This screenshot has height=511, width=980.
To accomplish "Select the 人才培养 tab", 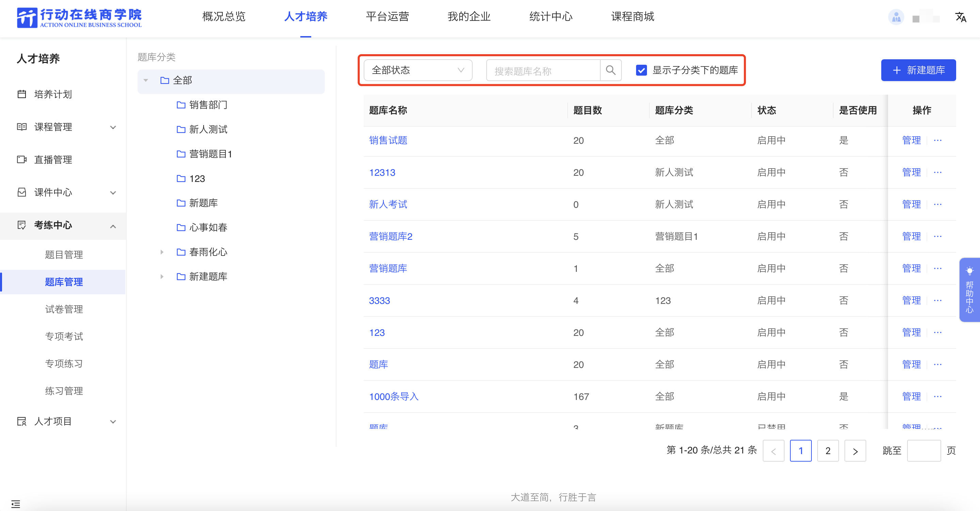I will (x=305, y=17).
